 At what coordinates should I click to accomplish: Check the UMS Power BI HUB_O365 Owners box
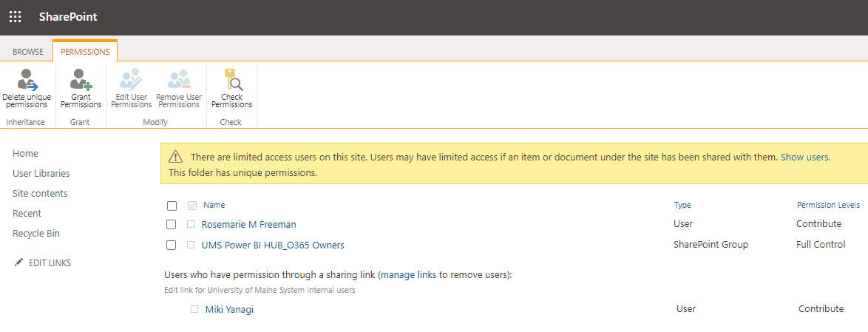(172, 245)
